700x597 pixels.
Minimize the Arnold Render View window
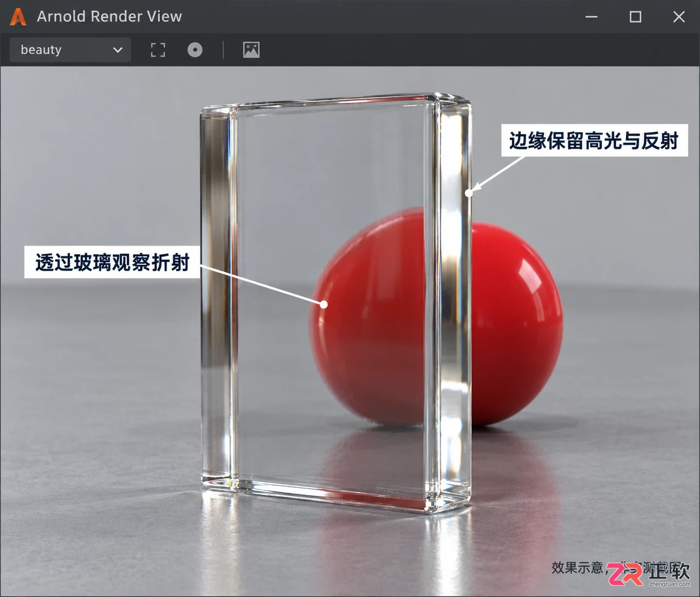click(x=591, y=17)
